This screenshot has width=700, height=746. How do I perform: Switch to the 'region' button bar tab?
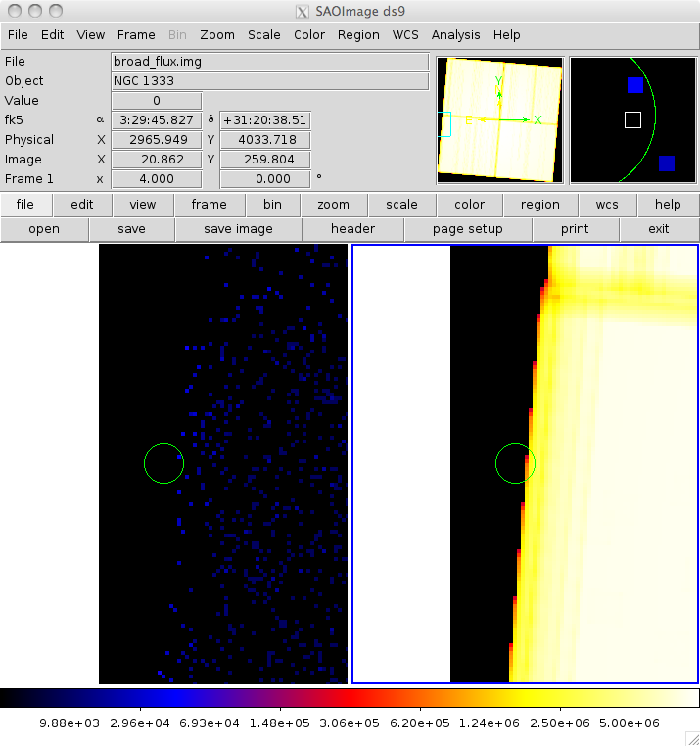pyautogui.click(x=540, y=205)
